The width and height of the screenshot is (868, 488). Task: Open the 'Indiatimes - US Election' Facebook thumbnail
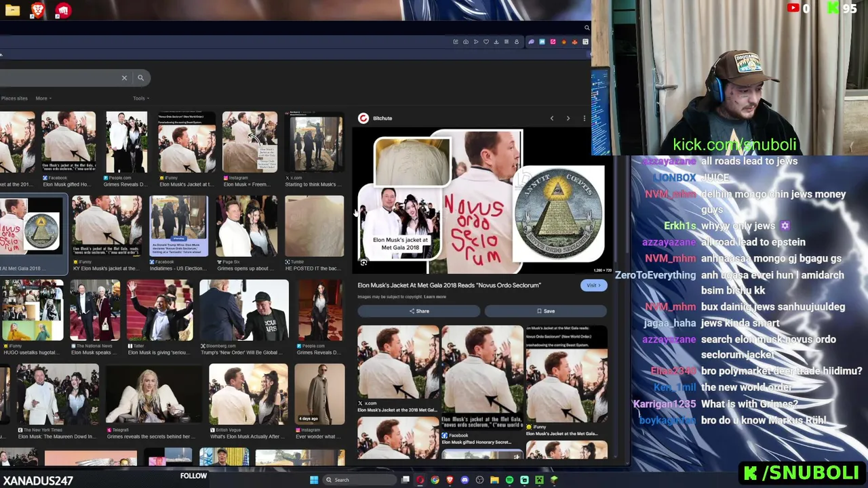tap(178, 227)
